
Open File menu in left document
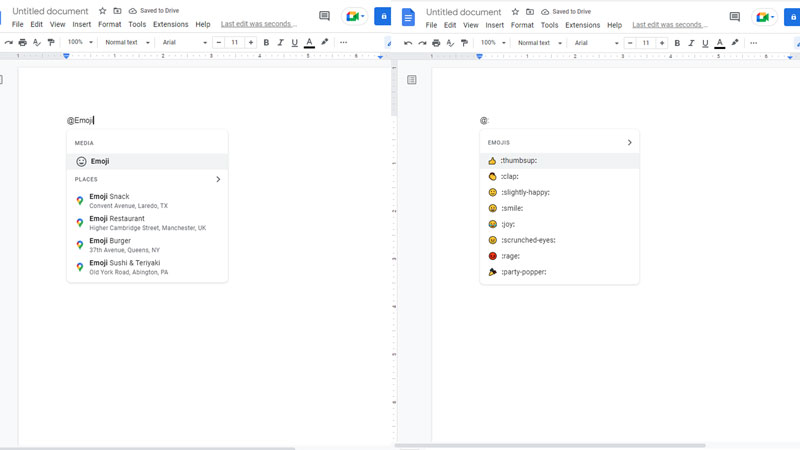(17, 24)
